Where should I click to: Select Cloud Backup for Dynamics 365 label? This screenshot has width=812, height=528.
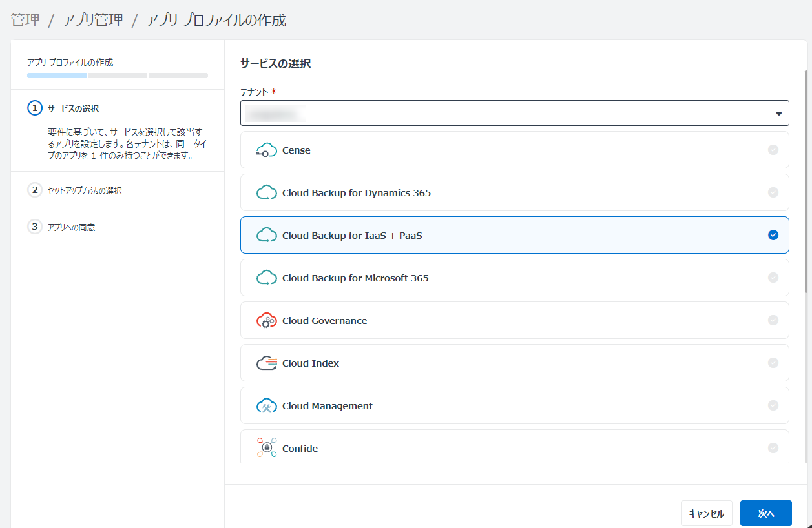coord(357,193)
